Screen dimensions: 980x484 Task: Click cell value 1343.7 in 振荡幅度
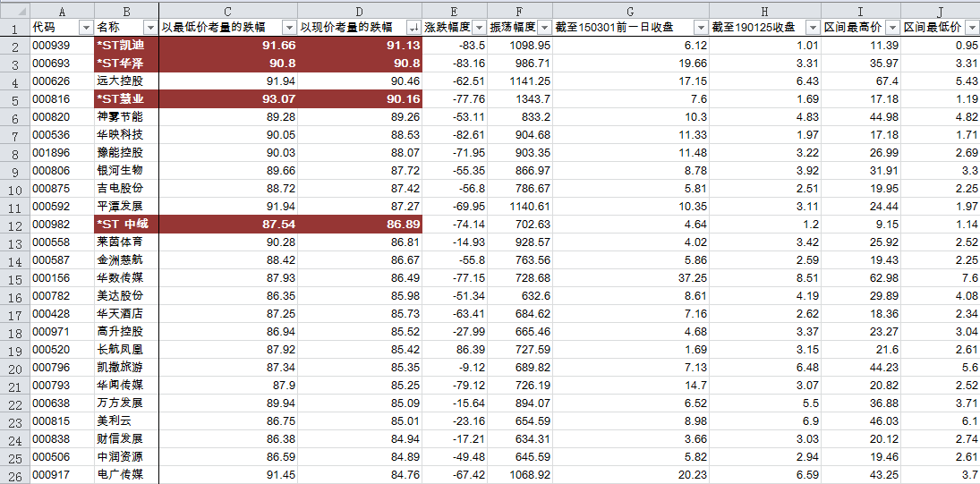point(520,99)
